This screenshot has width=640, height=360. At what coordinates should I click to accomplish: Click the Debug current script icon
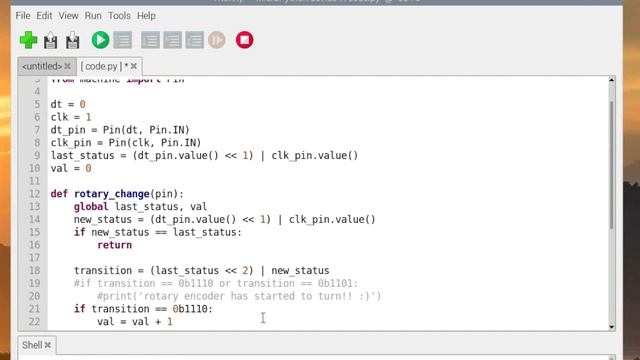tap(123, 40)
